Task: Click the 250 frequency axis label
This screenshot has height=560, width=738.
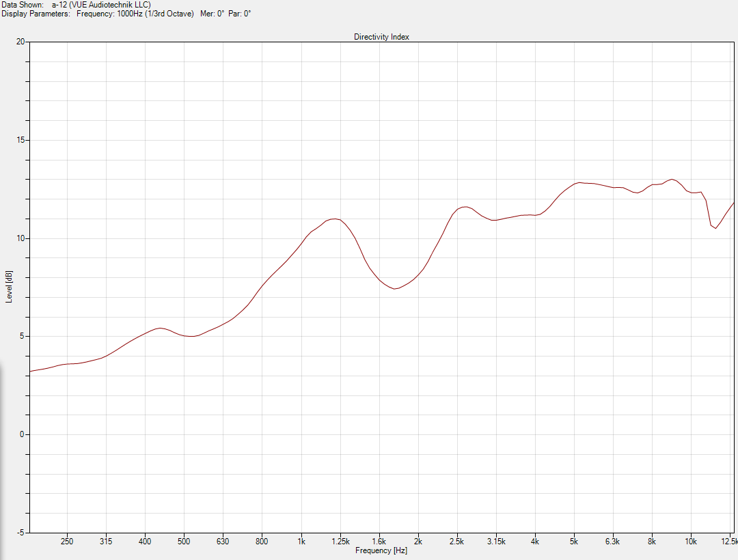Action: [x=67, y=541]
